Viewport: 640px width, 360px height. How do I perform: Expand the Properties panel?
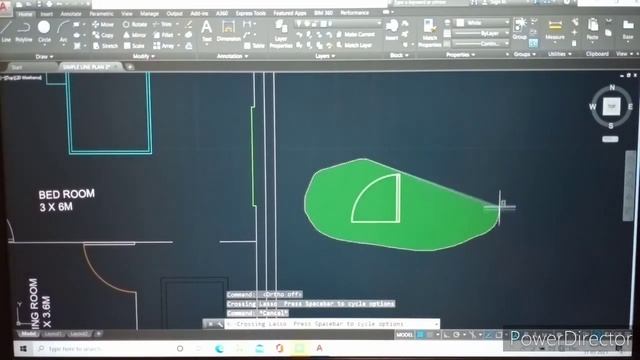click(x=461, y=54)
